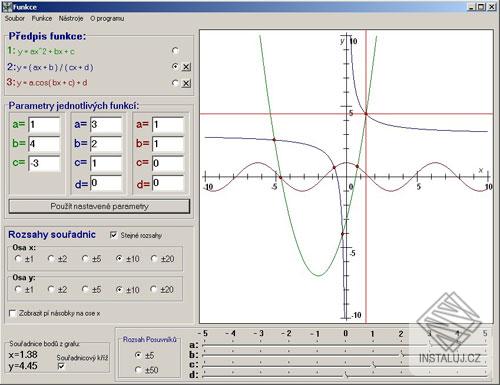Select function 1 quadratic radio button
Viewport: 500px width, 385px height.
click(175, 51)
